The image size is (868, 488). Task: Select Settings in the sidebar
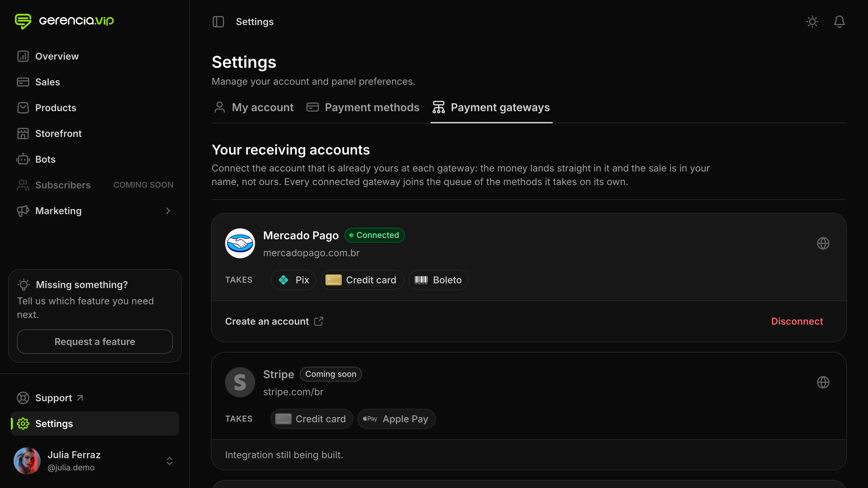[95, 423]
